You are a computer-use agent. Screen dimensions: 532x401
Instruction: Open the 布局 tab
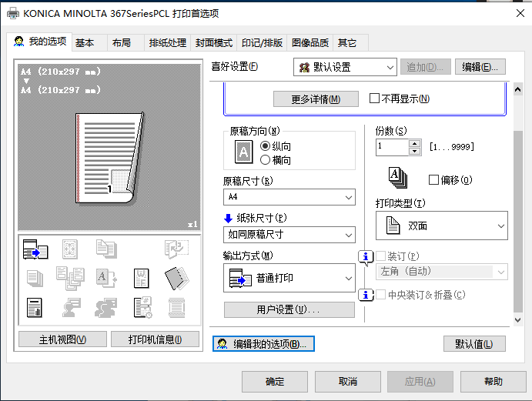coord(125,43)
